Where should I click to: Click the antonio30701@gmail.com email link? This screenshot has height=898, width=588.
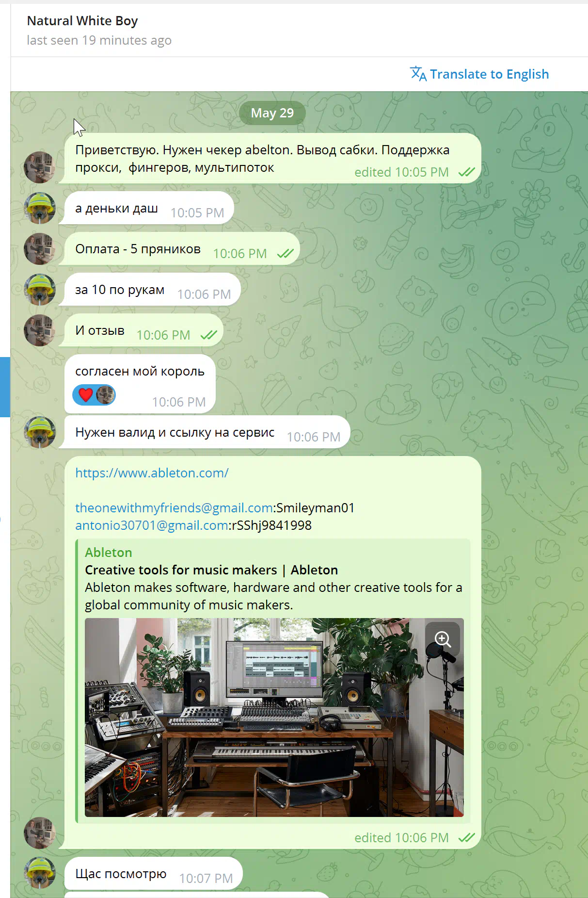click(x=152, y=525)
